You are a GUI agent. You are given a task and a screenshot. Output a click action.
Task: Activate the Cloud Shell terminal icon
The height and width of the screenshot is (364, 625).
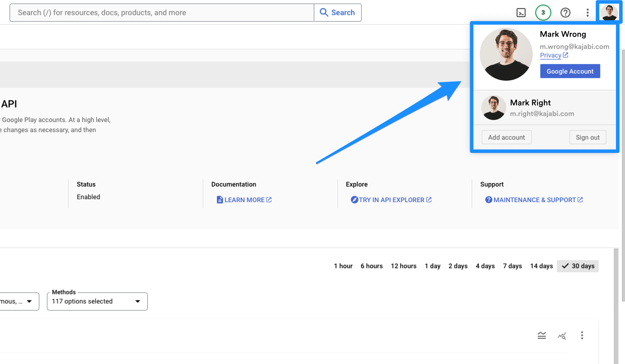pos(521,12)
